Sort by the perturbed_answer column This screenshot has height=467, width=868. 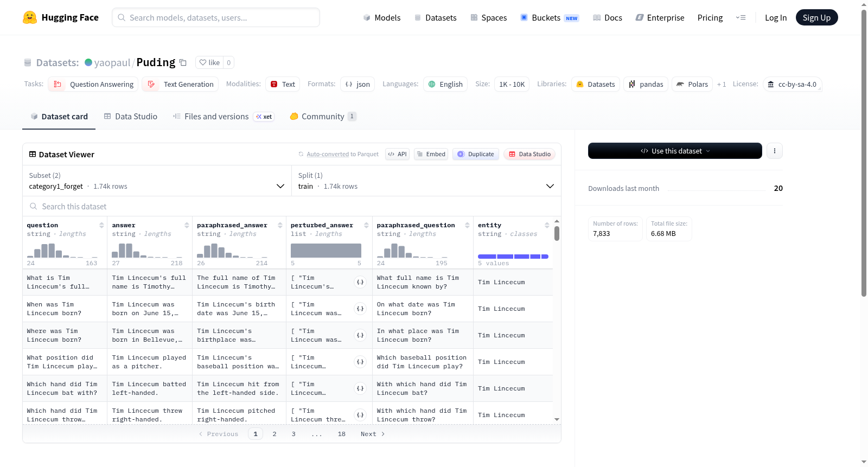[366, 225]
